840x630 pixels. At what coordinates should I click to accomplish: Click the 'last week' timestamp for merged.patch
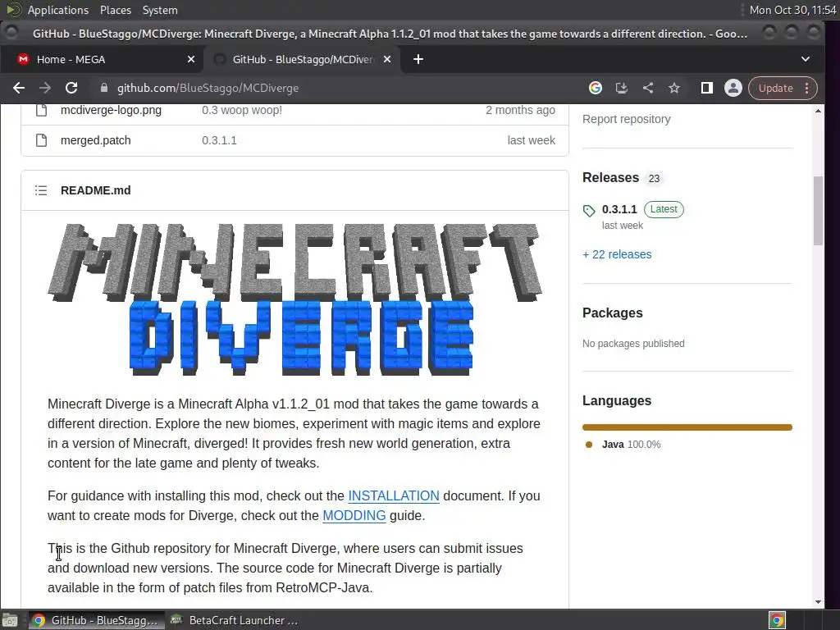[x=531, y=140]
